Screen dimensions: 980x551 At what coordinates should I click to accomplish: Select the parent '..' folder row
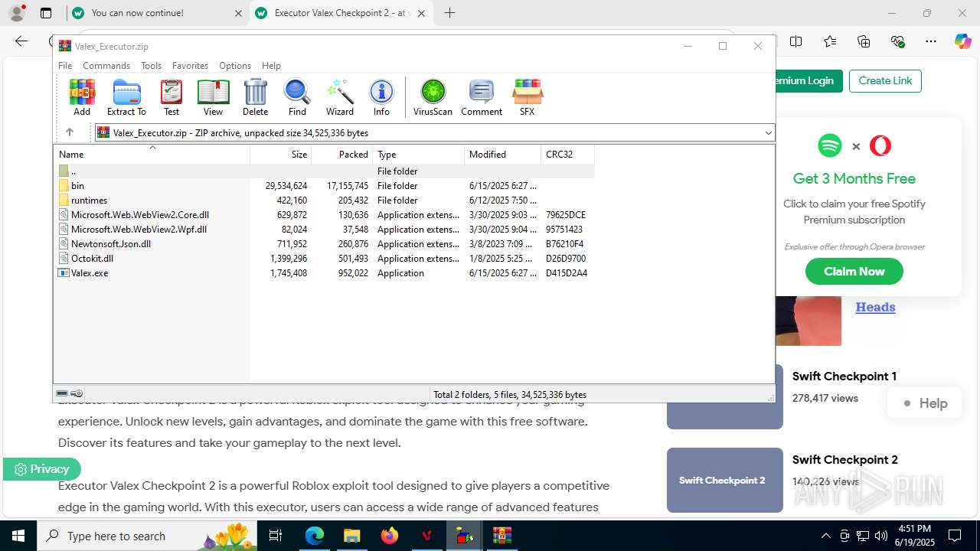click(324, 171)
